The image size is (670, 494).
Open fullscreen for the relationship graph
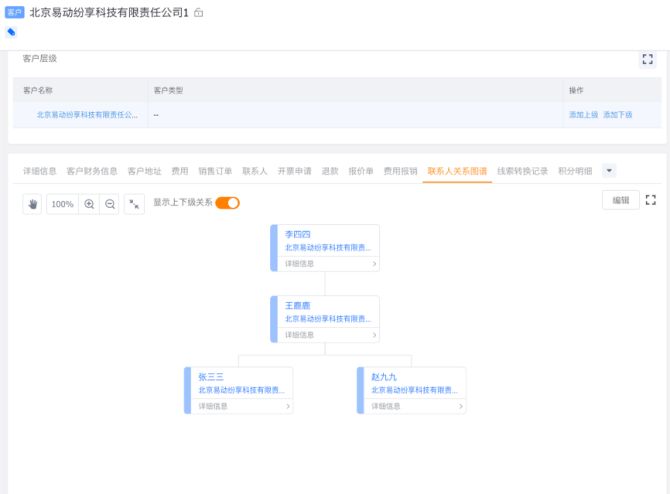[x=650, y=200]
